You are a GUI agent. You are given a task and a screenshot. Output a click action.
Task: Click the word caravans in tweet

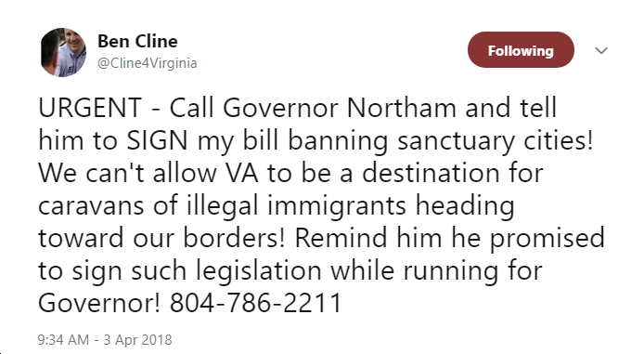(x=91, y=206)
